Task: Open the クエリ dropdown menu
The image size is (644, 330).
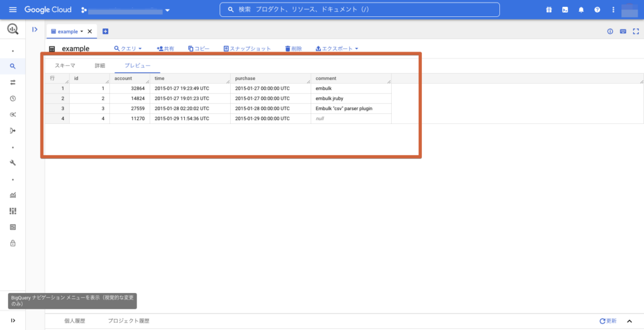Action: (x=128, y=48)
